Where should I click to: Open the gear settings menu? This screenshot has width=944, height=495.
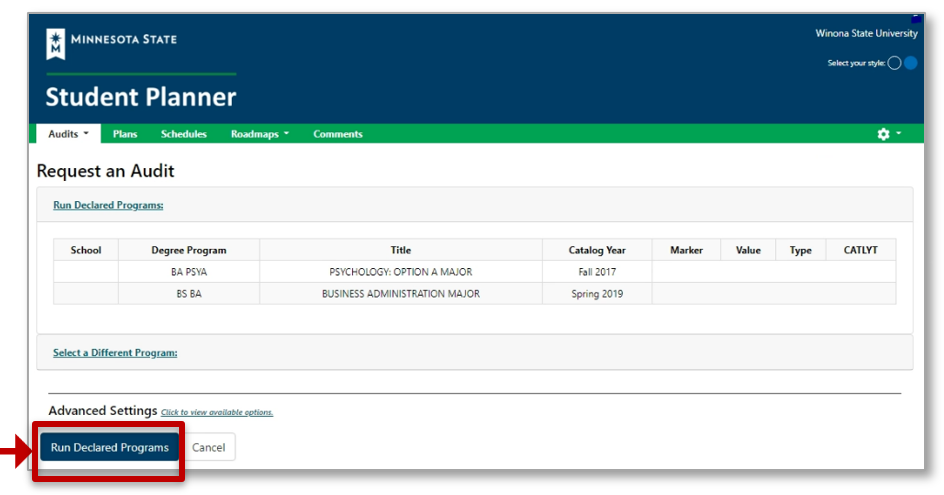pos(887,134)
